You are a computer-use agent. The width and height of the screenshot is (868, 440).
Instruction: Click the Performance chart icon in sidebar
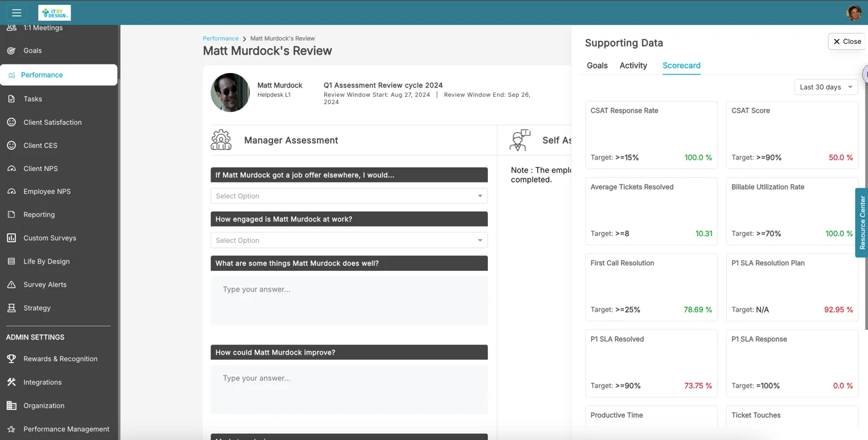[x=12, y=75]
